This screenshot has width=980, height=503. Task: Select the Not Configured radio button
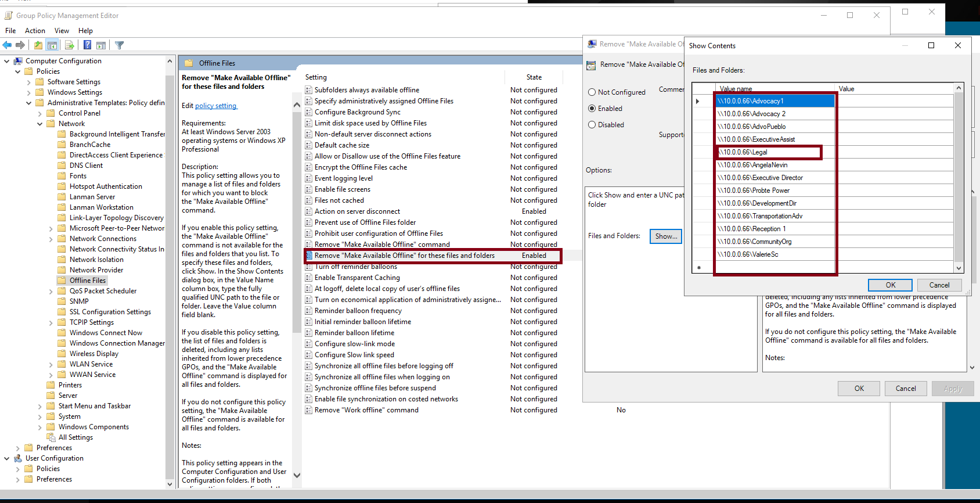tap(592, 92)
